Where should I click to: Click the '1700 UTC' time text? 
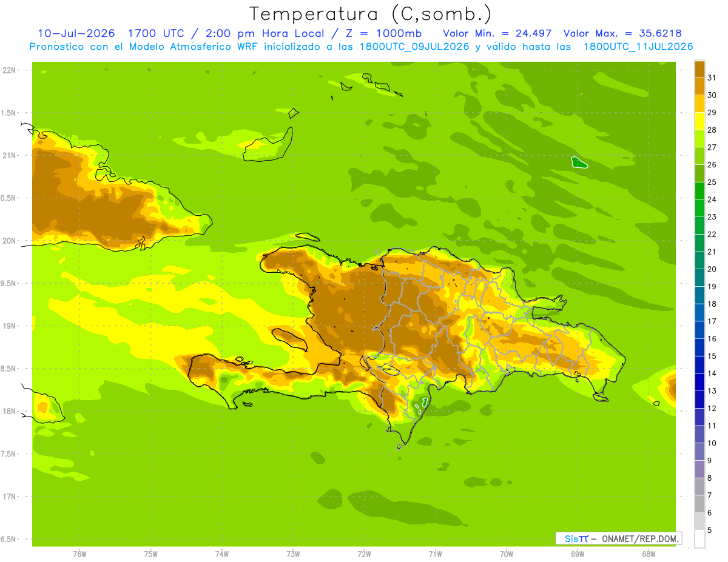coord(155,33)
